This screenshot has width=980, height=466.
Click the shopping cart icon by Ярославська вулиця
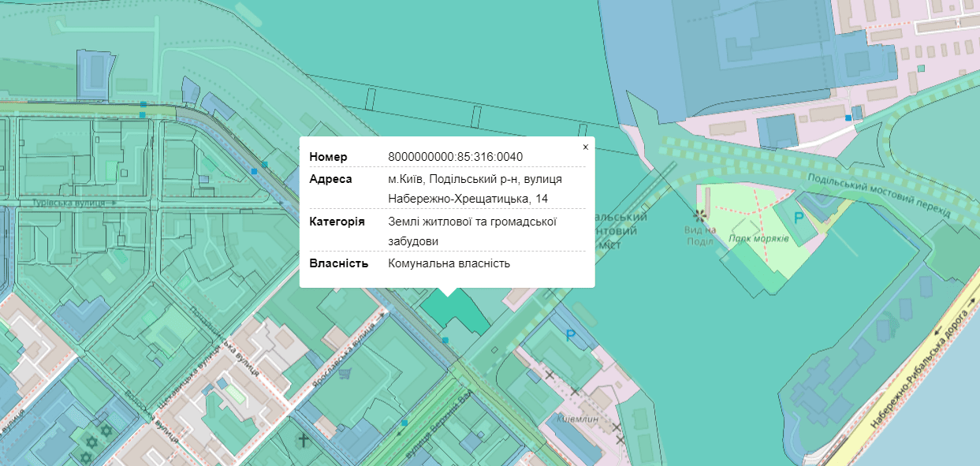[345, 373]
